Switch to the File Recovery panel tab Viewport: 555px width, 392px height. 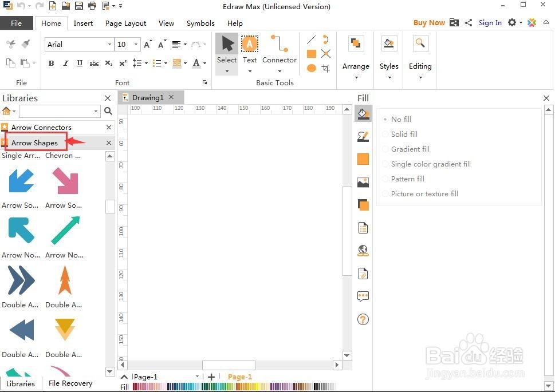tap(70, 383)
